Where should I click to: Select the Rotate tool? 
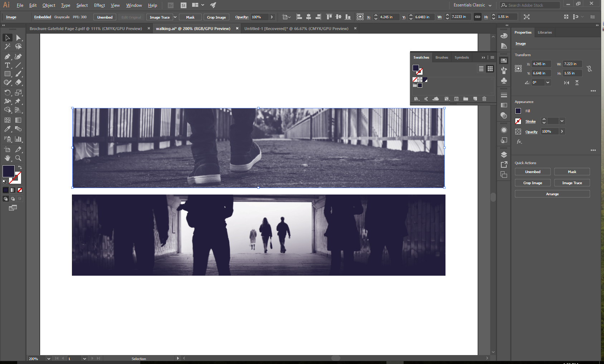coord(7,93)
